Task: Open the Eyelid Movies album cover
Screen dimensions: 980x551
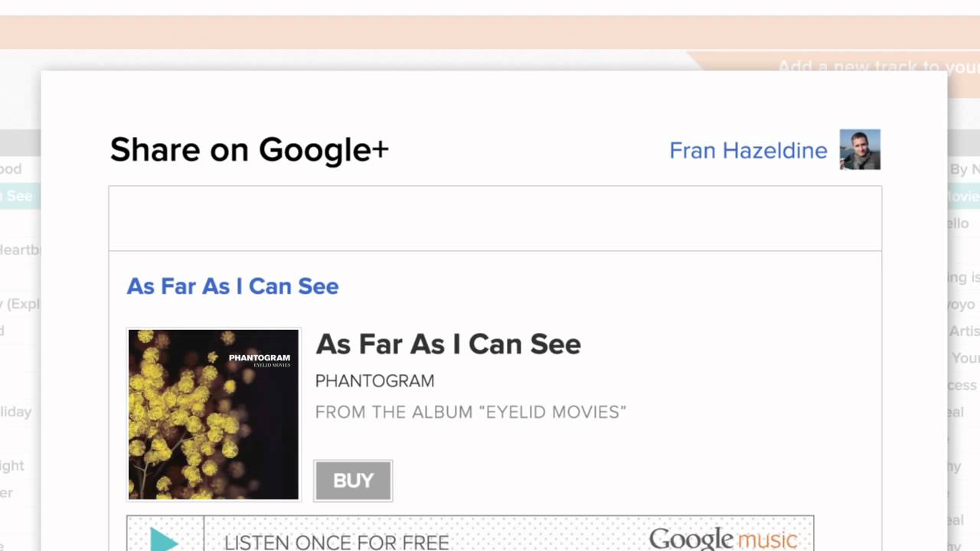Action: point(214,414)
